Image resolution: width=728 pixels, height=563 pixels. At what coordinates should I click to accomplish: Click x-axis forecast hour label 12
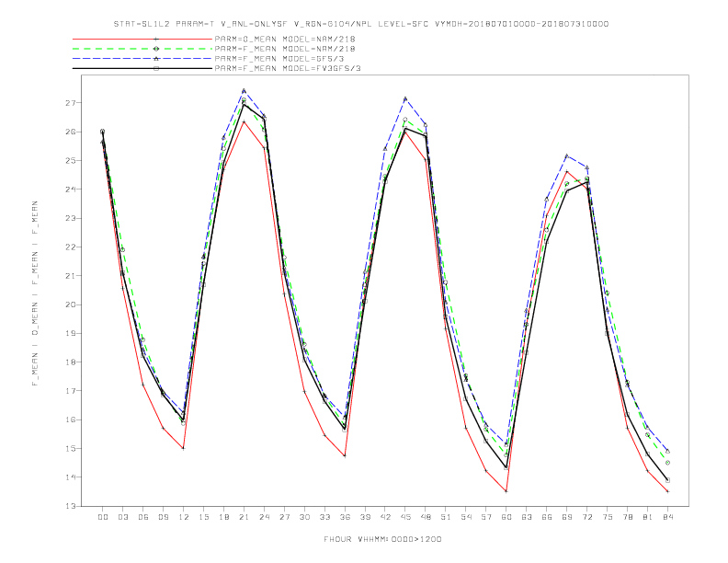[x=184, y=517]
